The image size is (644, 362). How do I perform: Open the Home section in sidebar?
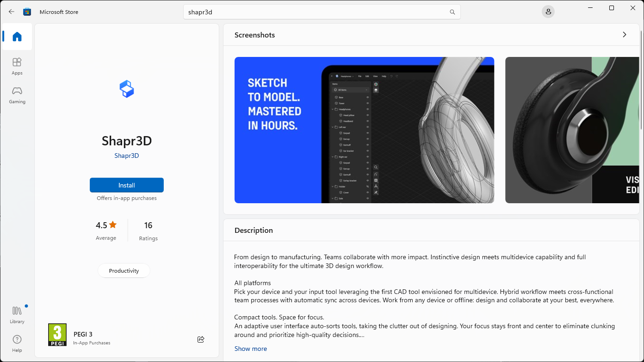[x=17, y=37]
